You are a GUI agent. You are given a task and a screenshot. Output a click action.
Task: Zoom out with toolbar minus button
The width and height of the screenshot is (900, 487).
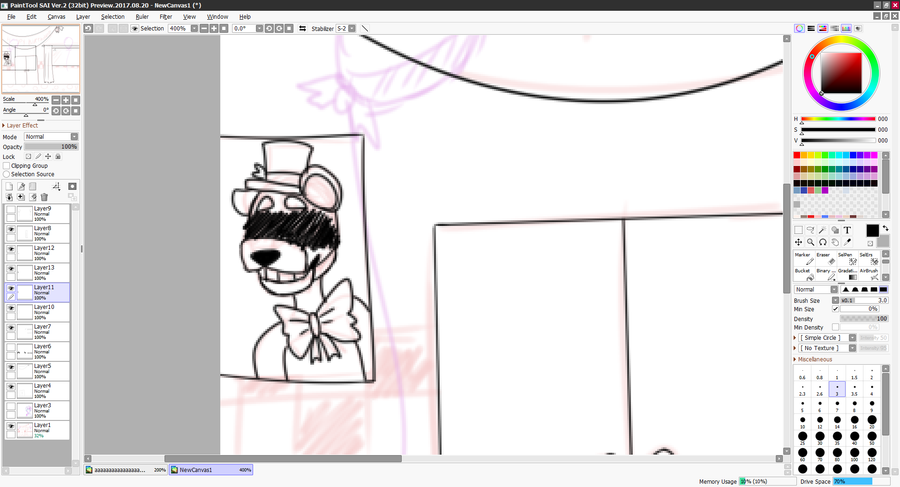(204, 28)
